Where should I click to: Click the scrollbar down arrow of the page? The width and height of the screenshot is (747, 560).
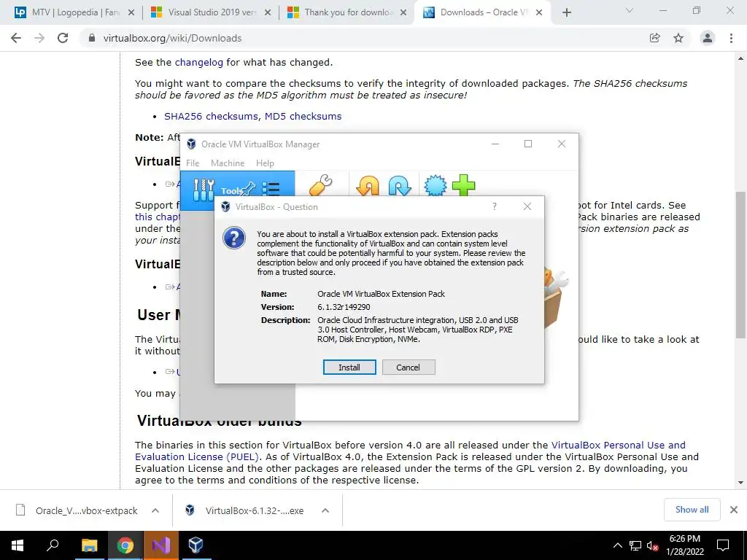click(x=740, y=483)
